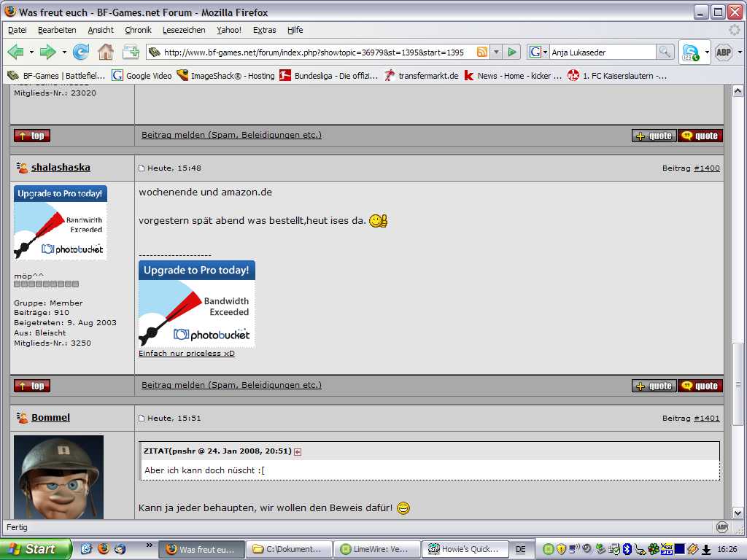
Task: Go forward with the green Forward arrow
Action: click(47, 52)
